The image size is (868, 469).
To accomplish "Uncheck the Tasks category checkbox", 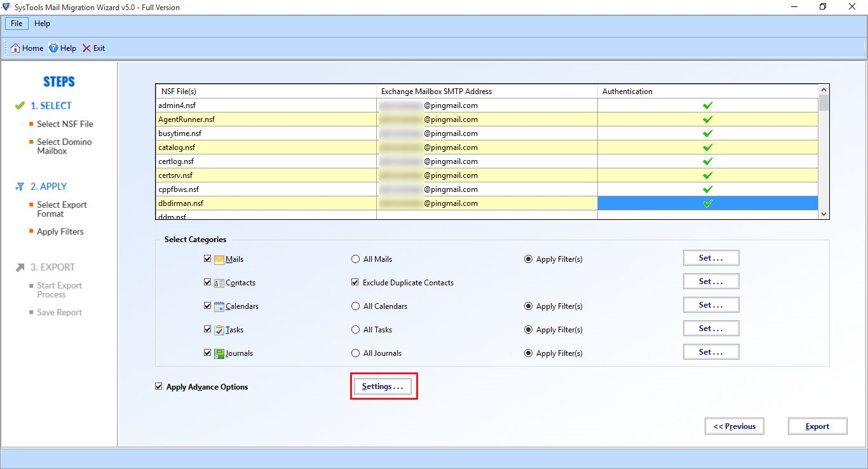I will point(208,329).
